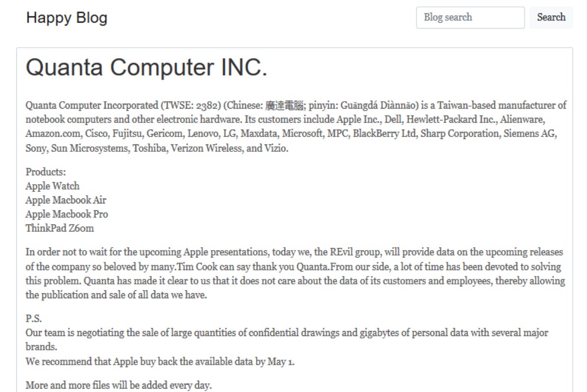Click the 'More and more files' sentence
Image resolution: width=587 pixels, height=392 pixels.
click(118, 385)
